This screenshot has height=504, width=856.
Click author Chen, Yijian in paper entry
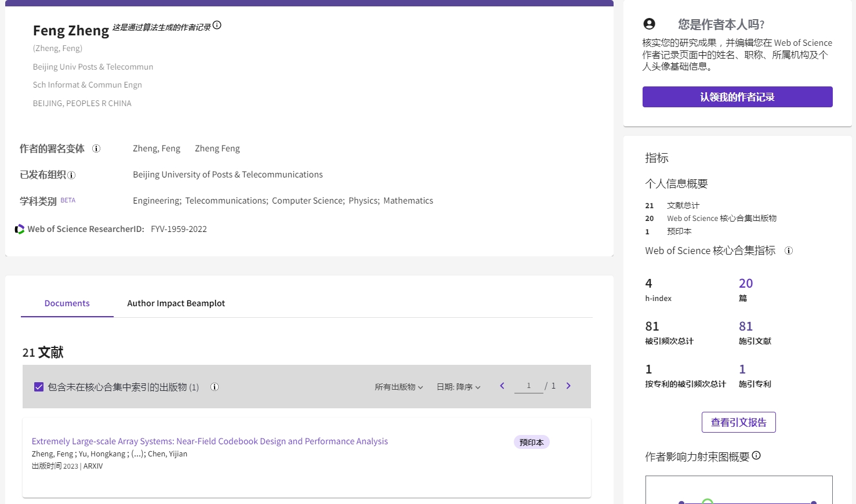pyautogui.click(x=168, y=454)
